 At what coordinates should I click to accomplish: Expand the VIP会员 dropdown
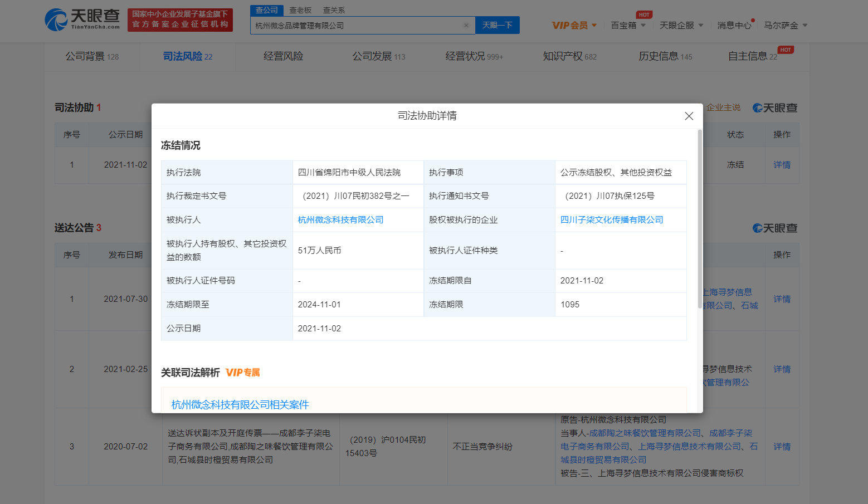click(x=574, y=26)
